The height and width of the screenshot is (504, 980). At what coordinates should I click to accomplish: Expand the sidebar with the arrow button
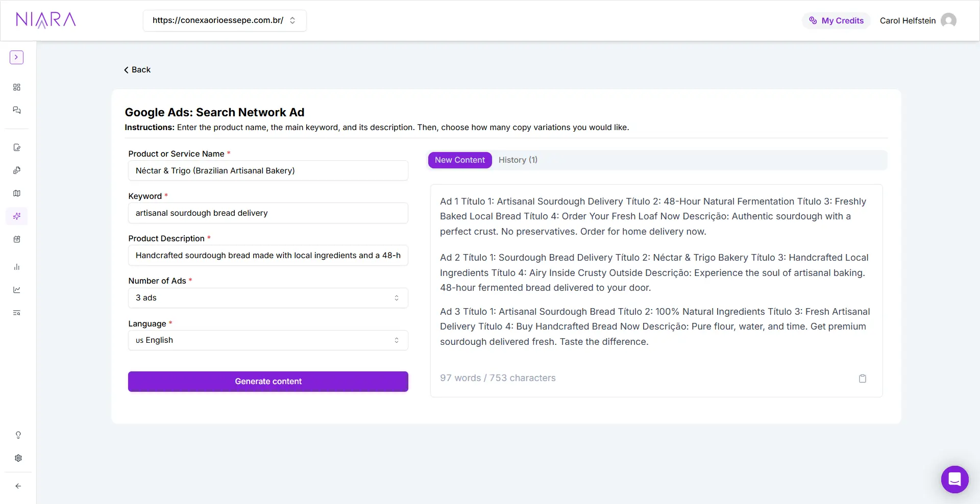(16, 57)
